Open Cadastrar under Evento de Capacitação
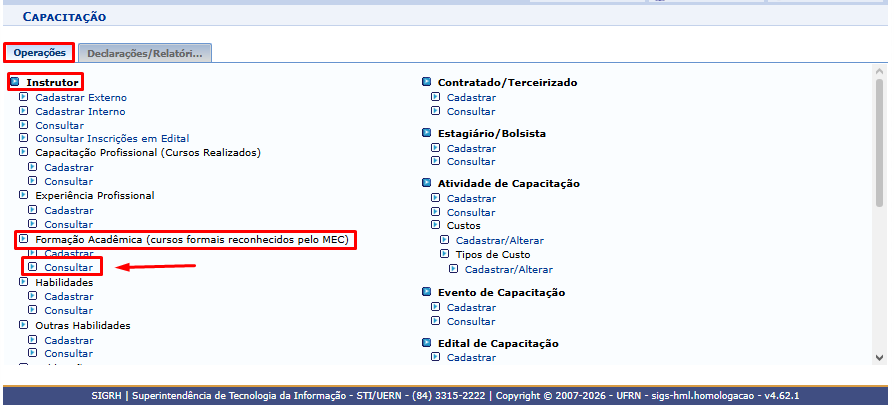Viewport: 894px width, 409px height. pos(472,307)
